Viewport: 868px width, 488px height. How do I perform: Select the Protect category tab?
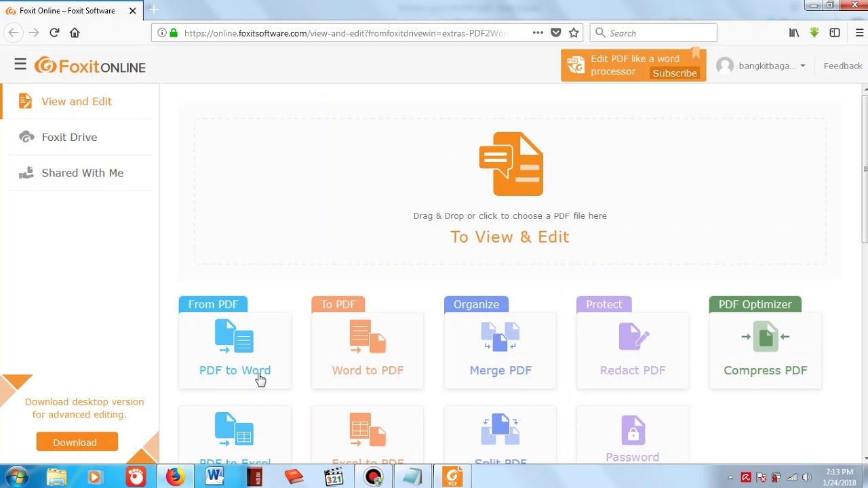[x=604, y=304]
